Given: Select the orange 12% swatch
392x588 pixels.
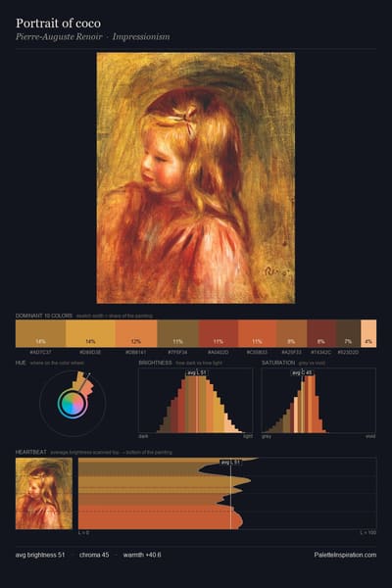Looking at the screenshot, I should (x=136, y=333).
